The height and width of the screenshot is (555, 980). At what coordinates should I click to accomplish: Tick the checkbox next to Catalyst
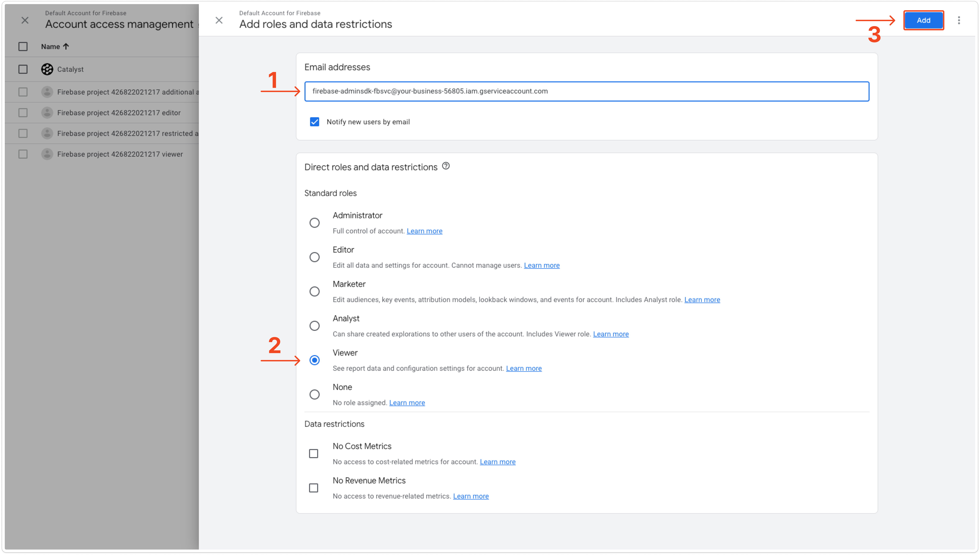click(x=23, y=69)
